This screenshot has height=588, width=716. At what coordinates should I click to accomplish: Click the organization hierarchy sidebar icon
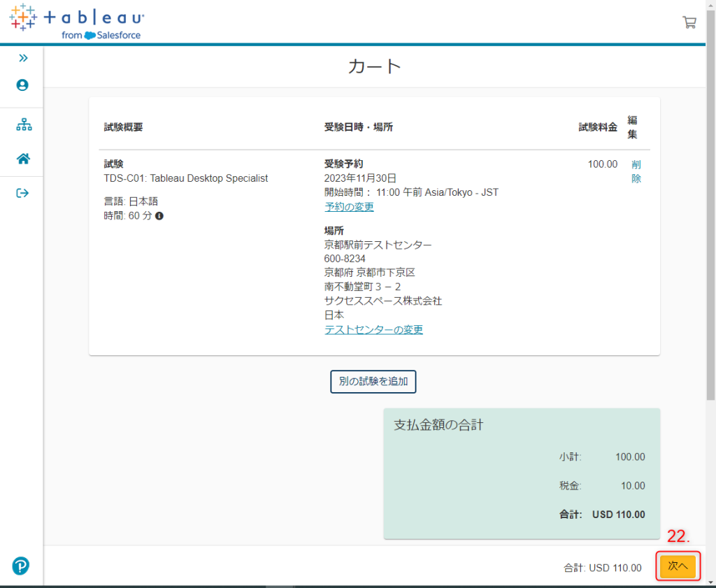[x=24, y=124]
